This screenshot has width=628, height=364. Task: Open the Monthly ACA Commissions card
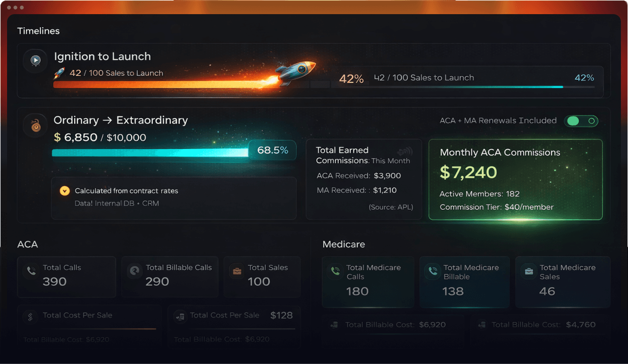click(515, 179)
